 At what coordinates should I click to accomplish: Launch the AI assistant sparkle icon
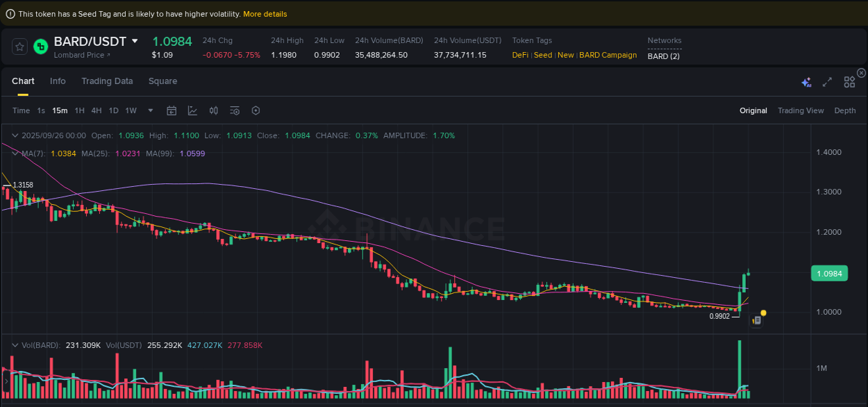pyautogui.click(x=806, y=81)
